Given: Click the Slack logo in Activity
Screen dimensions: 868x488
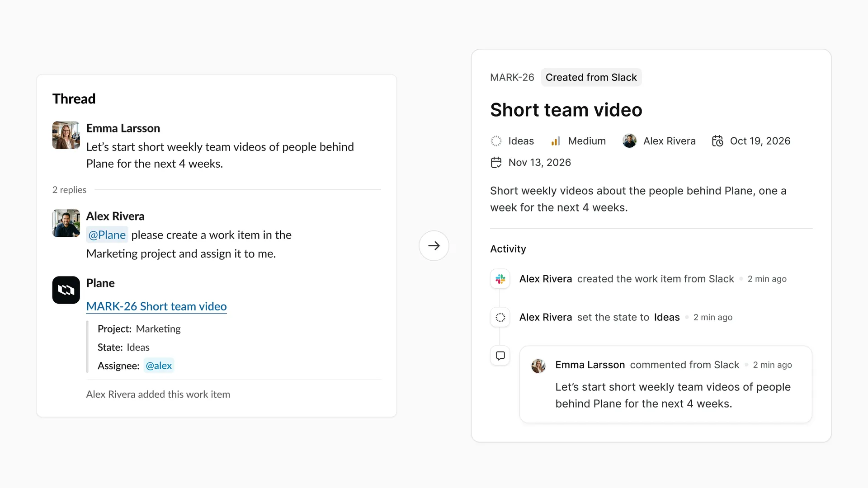Looking at the screenshot, I should 500,279.
